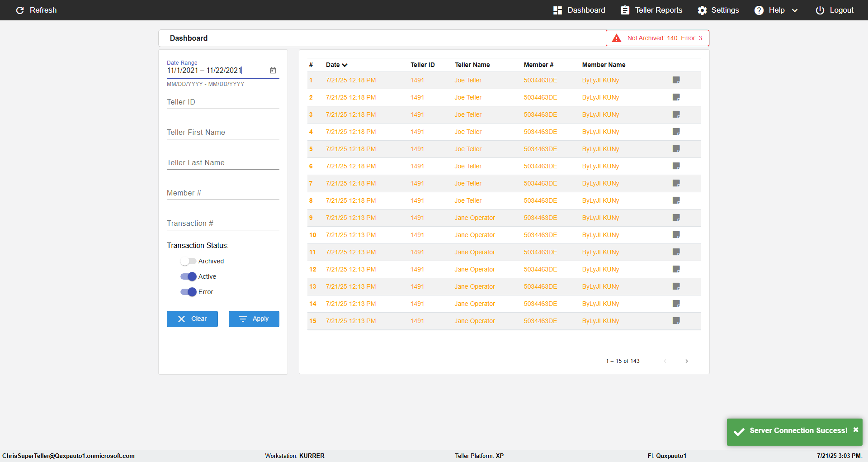The width and height of the screenshot is (868, 462).
Task: Click the red warning triangle icon
Action: [x=617, y=38]
